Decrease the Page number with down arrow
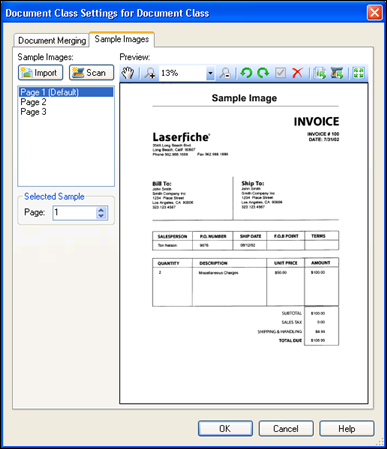Image resolution: width=387 pixels, height=449 pixels. click(x=101, y=216)
